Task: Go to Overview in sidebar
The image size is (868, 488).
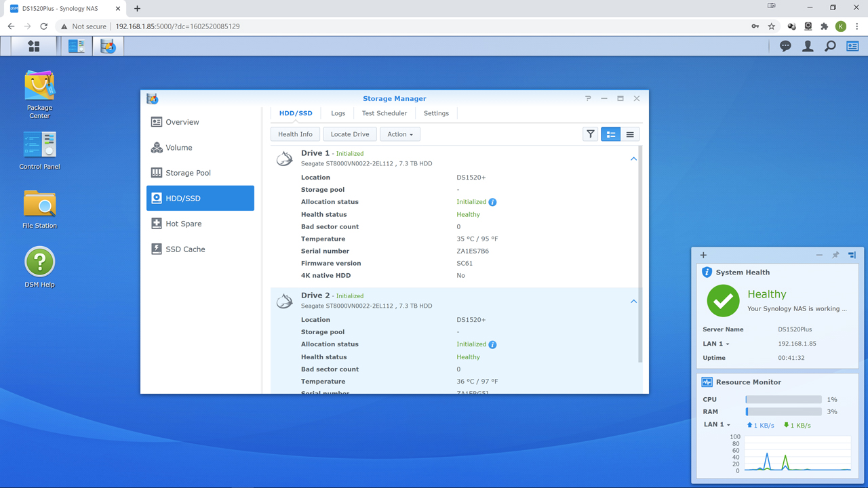Action: coord(200,122)
